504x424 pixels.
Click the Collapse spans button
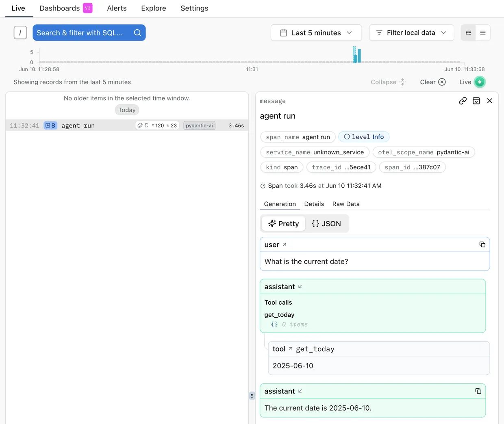tap(388, 82)
